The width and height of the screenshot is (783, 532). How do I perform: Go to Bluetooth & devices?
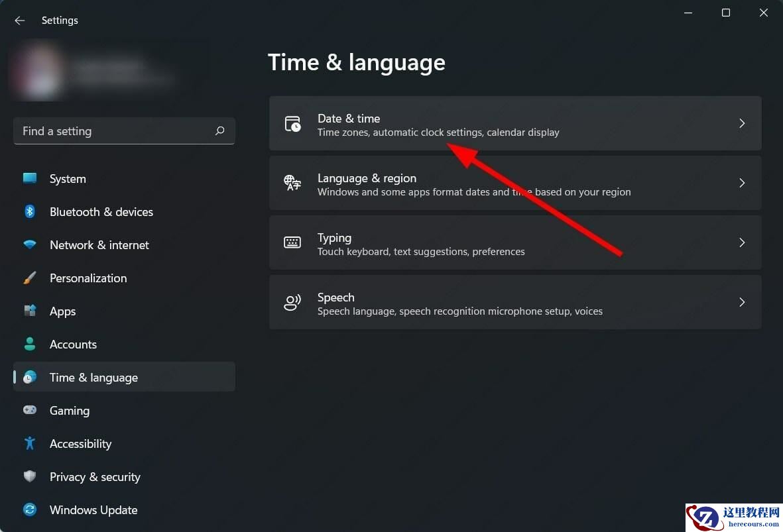coord(101,211)
